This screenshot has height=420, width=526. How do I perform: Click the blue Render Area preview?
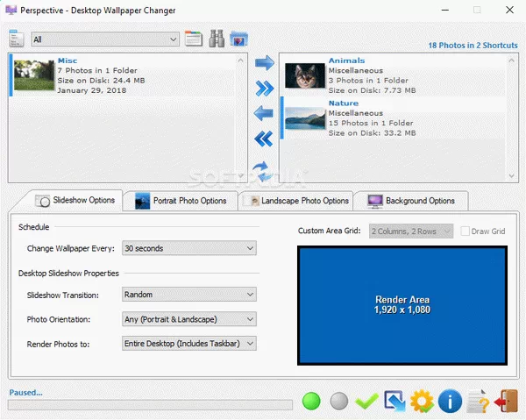[x=402, y=305]
